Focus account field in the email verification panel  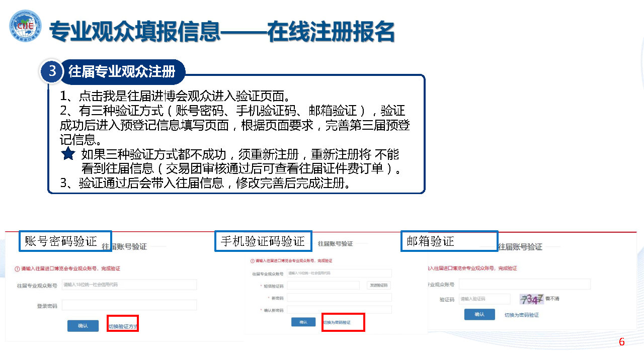524,284
